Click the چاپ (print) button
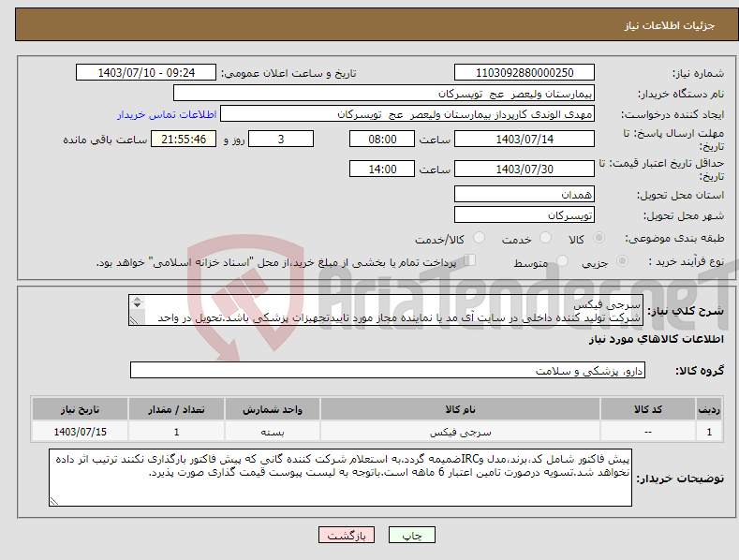Viewport: 739px width, 560px height. point(411,535)
